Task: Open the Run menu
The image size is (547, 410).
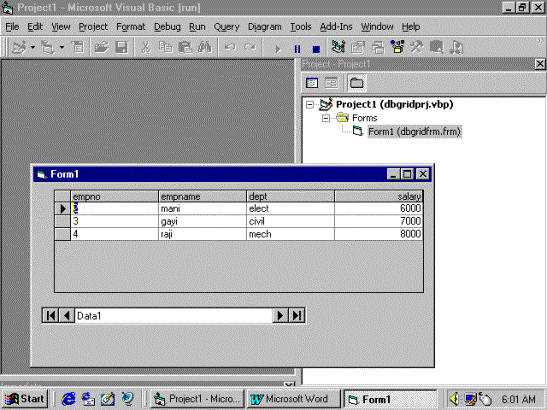Action: (197, 27)
